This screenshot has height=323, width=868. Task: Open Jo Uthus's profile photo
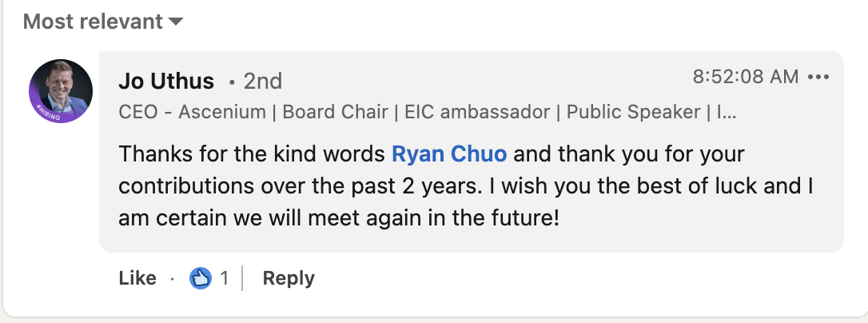61,91
